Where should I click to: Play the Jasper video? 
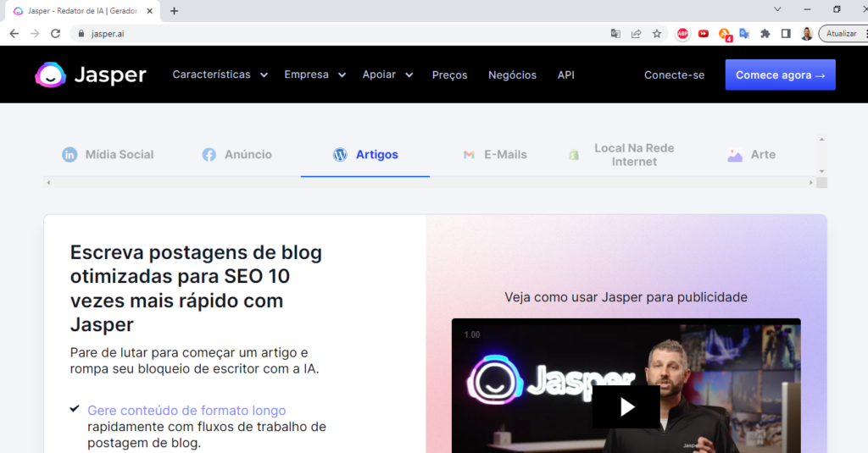pos(626,407)
